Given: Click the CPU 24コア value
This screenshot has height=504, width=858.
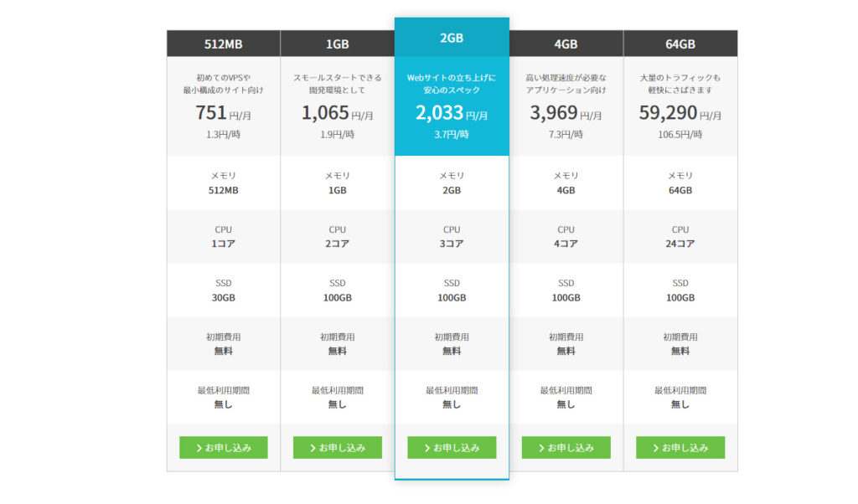Looking at the screenshot, I should [x=680, y=244].
